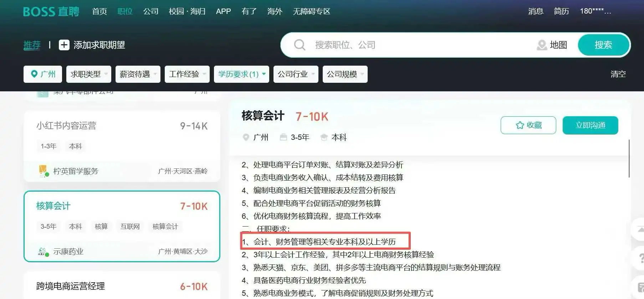Click the line 处理电商平台订单对账、结算对账及差异分析

coord(322,165)
